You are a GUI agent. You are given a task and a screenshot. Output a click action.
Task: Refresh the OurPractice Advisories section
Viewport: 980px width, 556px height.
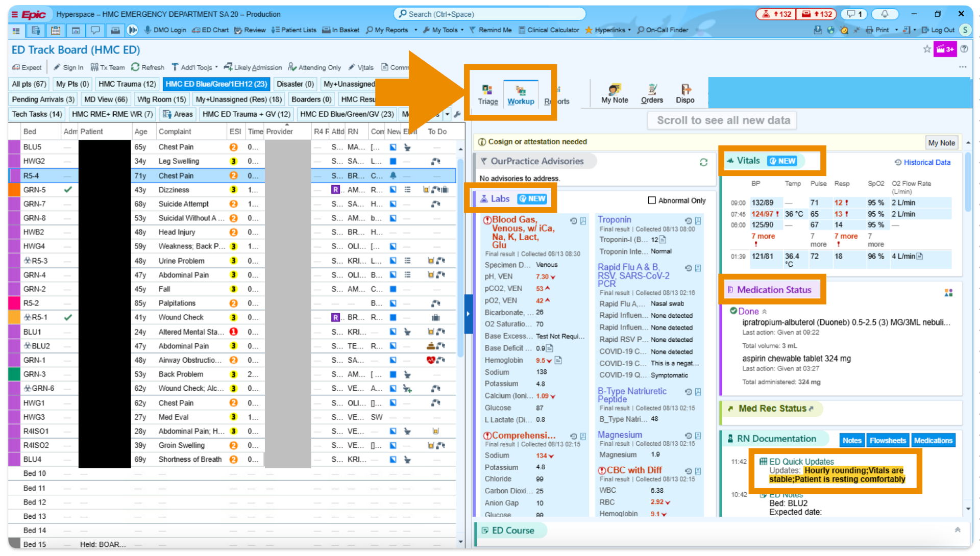pyautogui.click(x=703, y=162)
